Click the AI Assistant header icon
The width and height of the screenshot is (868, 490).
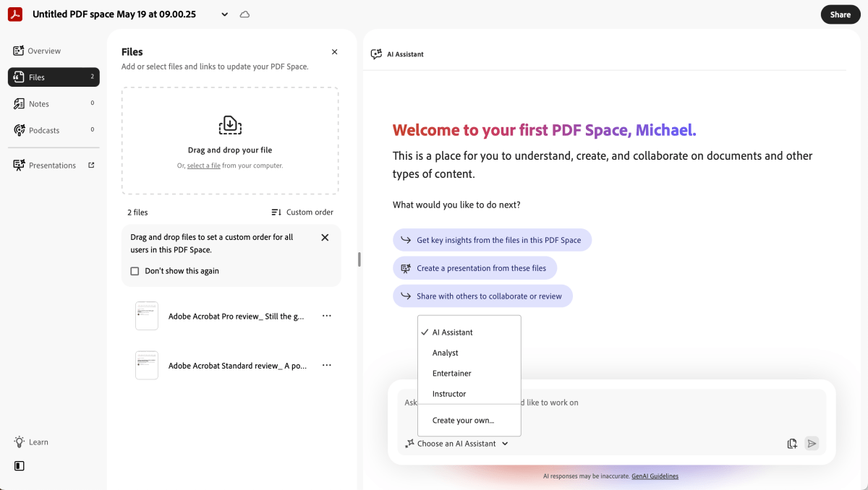pos(376,54)
